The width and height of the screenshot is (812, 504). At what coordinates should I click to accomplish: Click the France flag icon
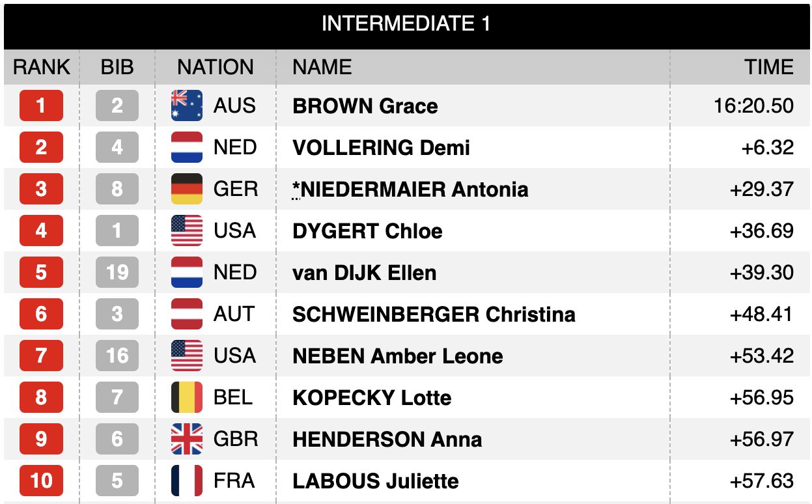coord(187,481)
